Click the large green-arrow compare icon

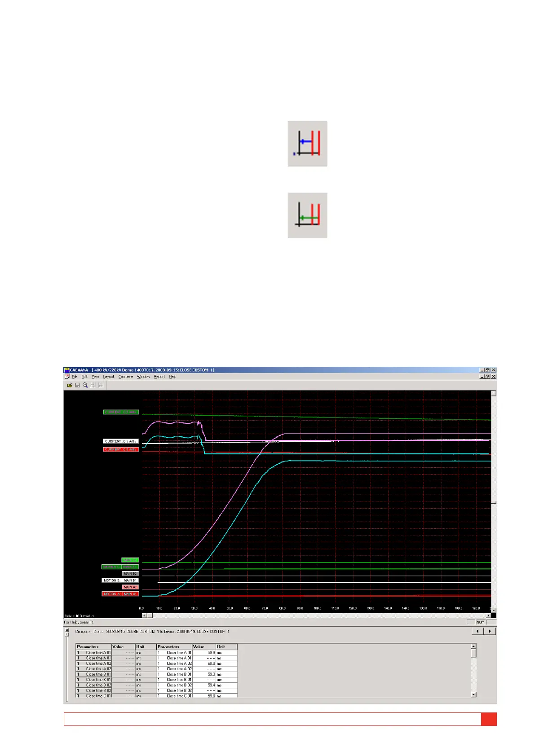click(x=307, y=215)
